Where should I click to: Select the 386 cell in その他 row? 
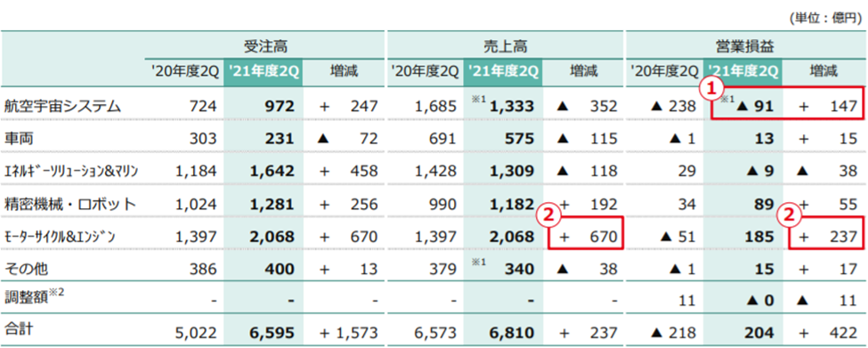pyautogui.click(x=203, y=270)
